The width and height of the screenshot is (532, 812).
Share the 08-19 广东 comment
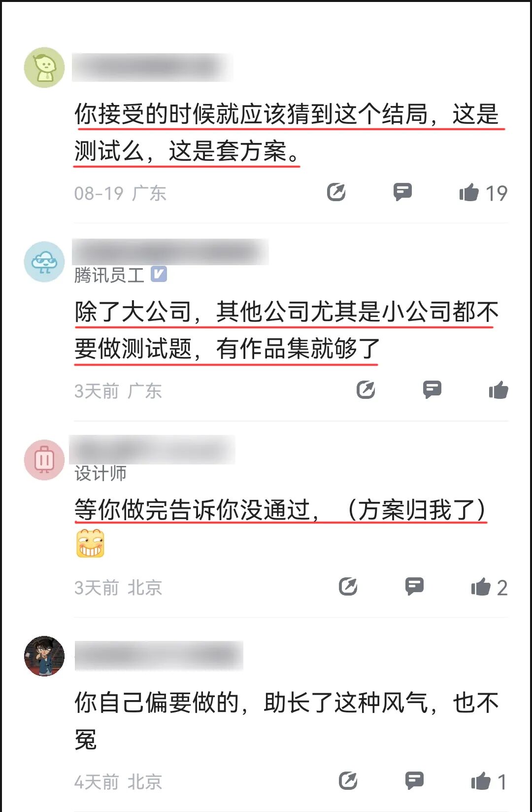tap(336, 192)
